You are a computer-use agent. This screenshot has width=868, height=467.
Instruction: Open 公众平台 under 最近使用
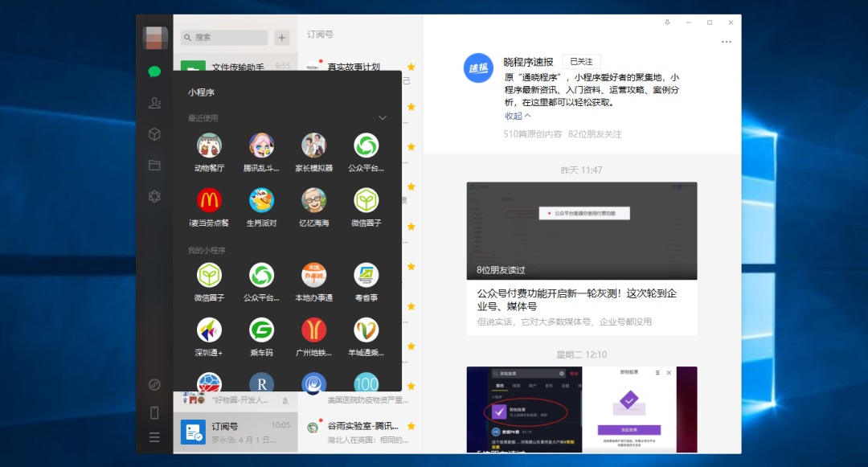pos(366,146)
